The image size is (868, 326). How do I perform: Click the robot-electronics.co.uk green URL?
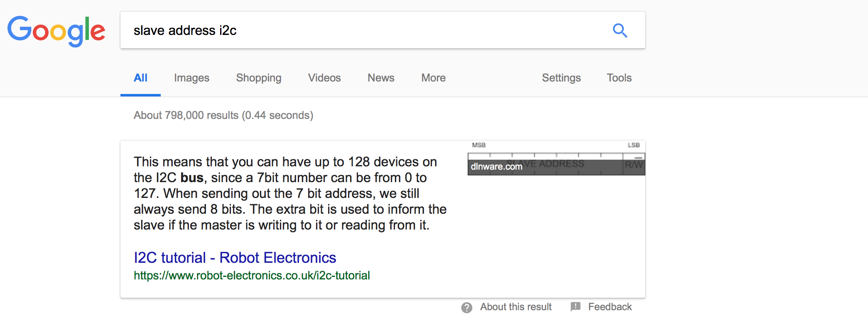[x=252, y=276]
